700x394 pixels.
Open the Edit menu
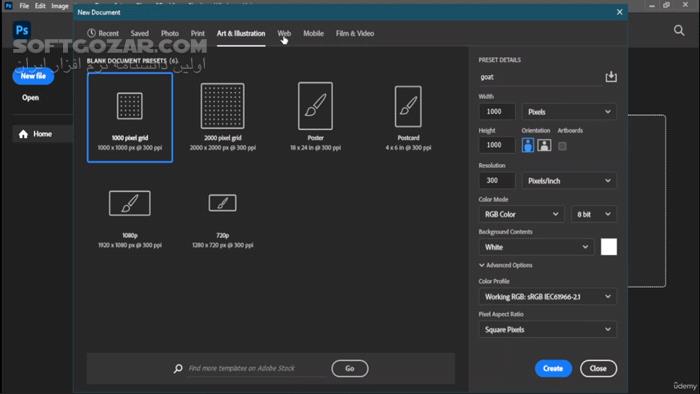[40, 6]
